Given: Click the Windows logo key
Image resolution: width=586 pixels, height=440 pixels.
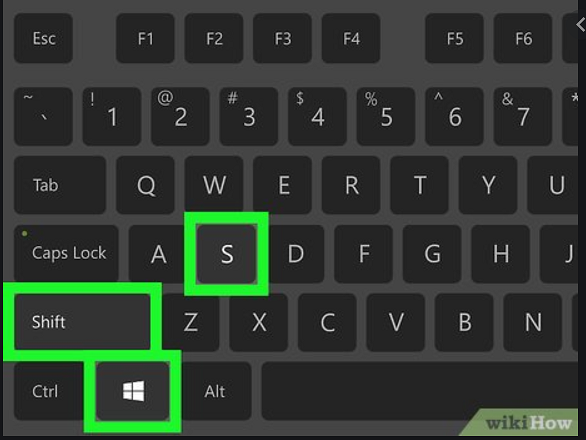Looking at the screenshot, I should pos(133,391).
